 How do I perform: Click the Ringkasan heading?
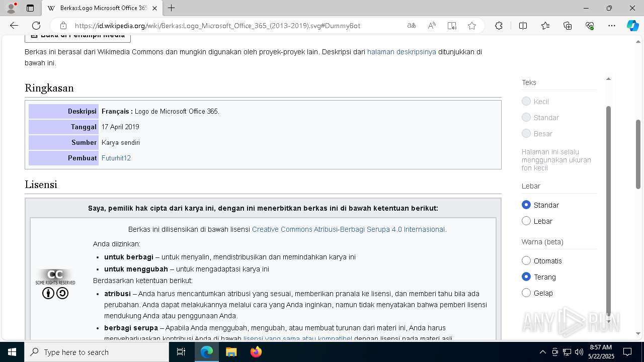49,88
